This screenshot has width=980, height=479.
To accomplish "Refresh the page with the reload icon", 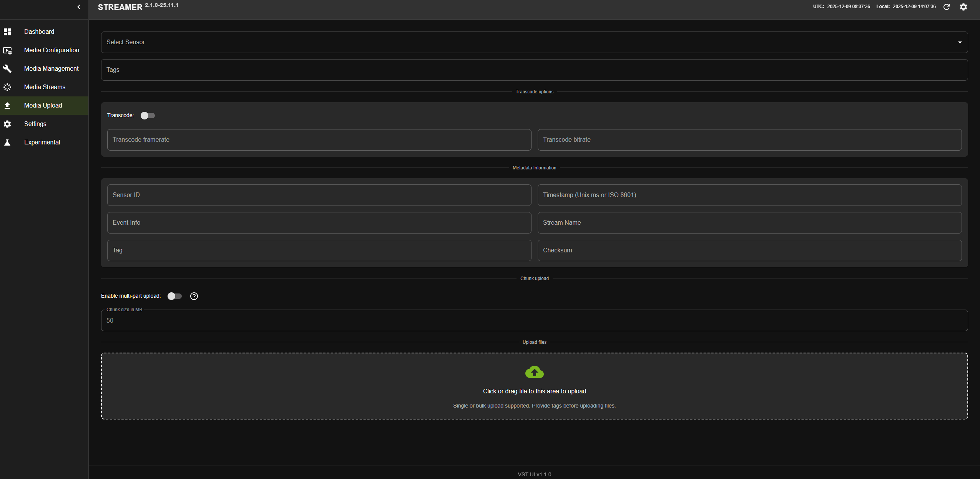I will click(947, 7).
